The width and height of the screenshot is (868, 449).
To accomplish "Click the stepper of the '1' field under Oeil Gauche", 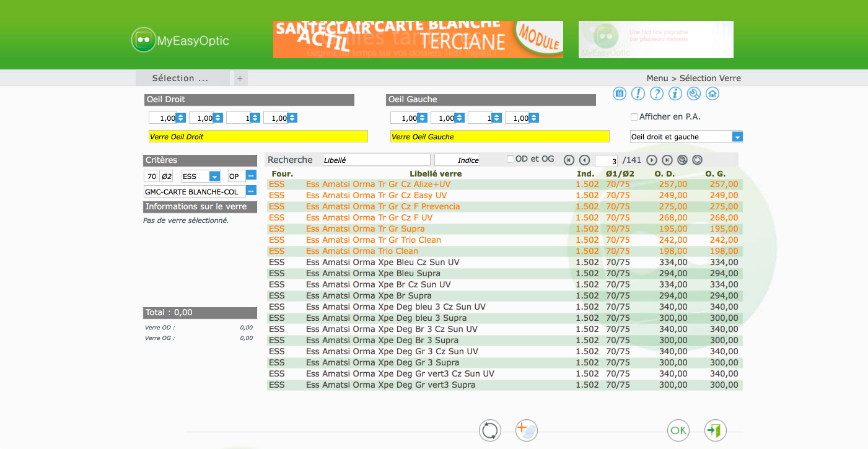I will [x=497, y=118].
